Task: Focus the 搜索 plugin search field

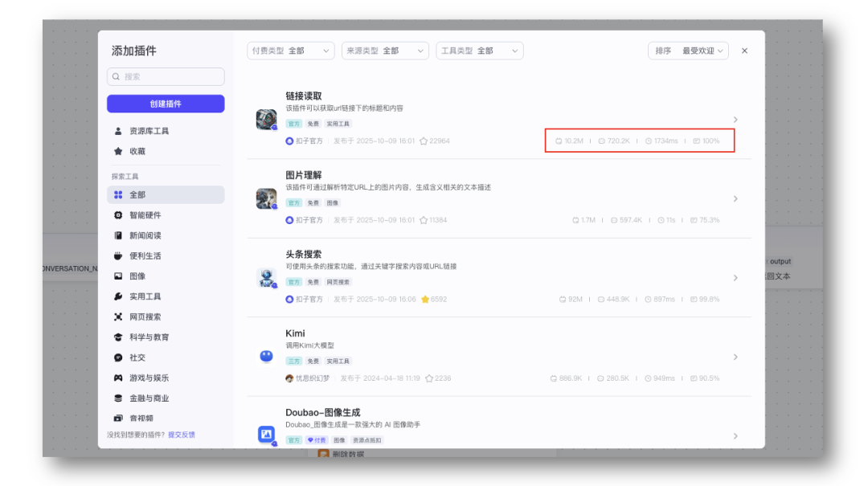Action: coord(166,76)
